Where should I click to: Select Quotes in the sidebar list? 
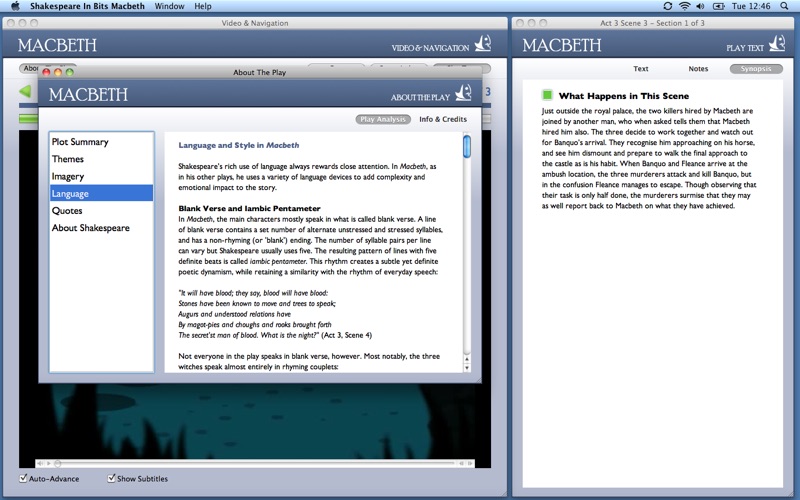(102, 210)
